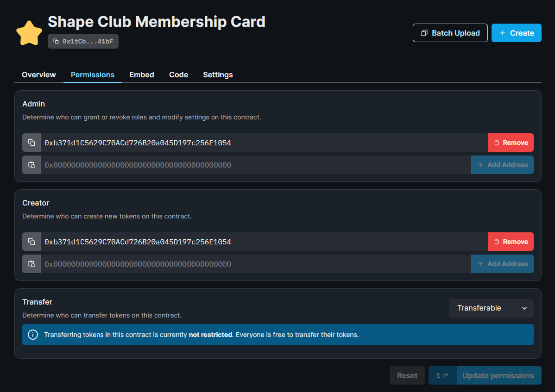Click the Admin new address input field

[255, 165]
